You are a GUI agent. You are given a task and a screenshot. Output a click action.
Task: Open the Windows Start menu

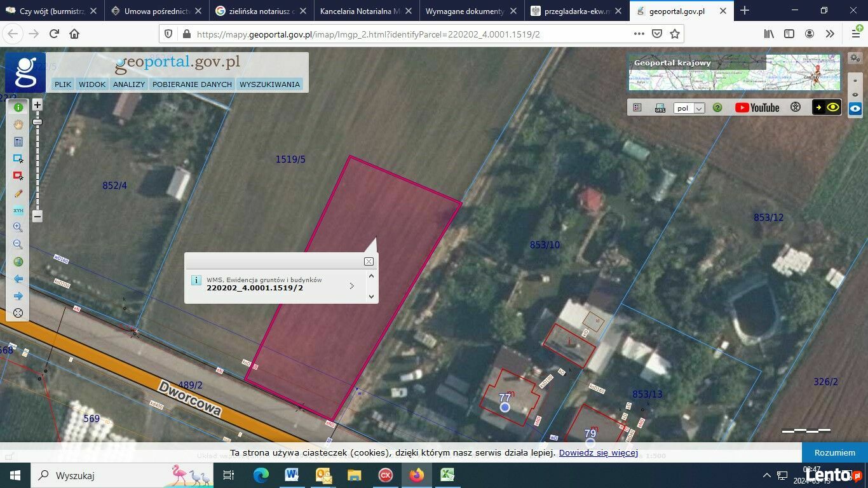pyautogui.click(x=15, y=475)
